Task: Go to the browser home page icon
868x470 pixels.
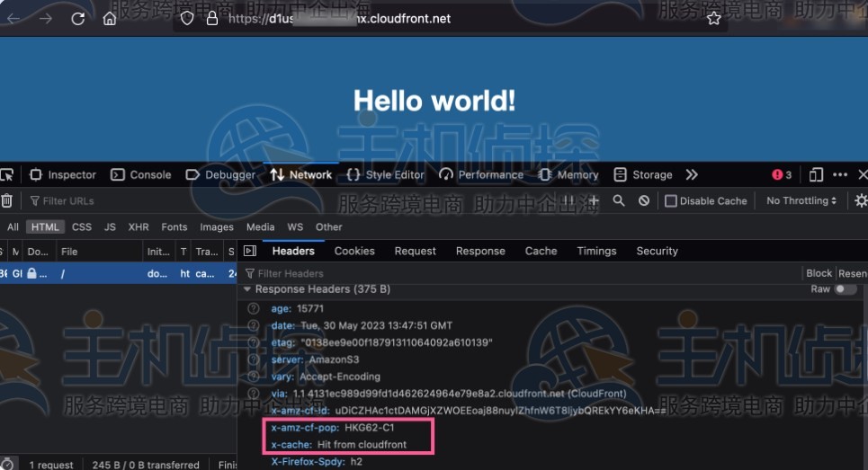Action: click(110, 19)
